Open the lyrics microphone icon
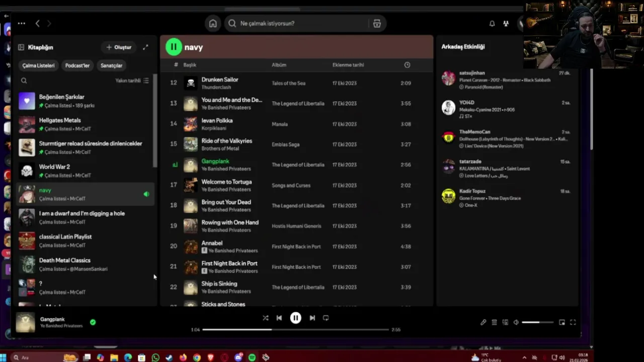Viewport: 644px width, 362px height. click(x=483, y=322)
